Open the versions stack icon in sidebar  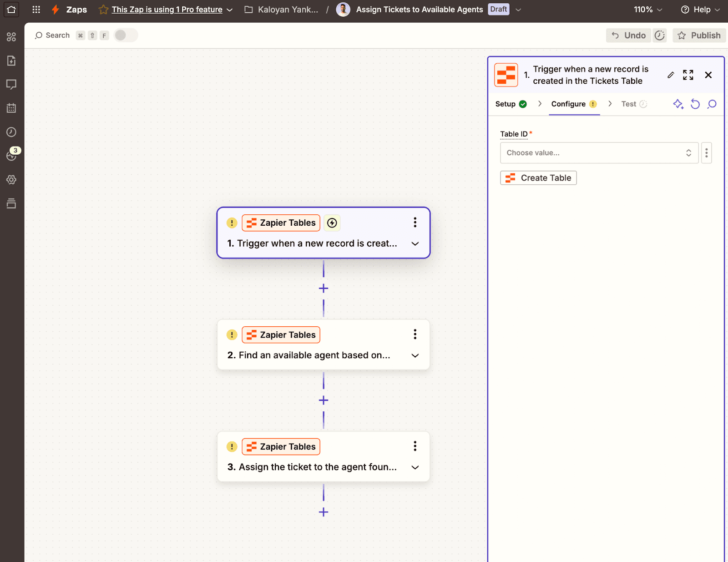pos(11,203)
